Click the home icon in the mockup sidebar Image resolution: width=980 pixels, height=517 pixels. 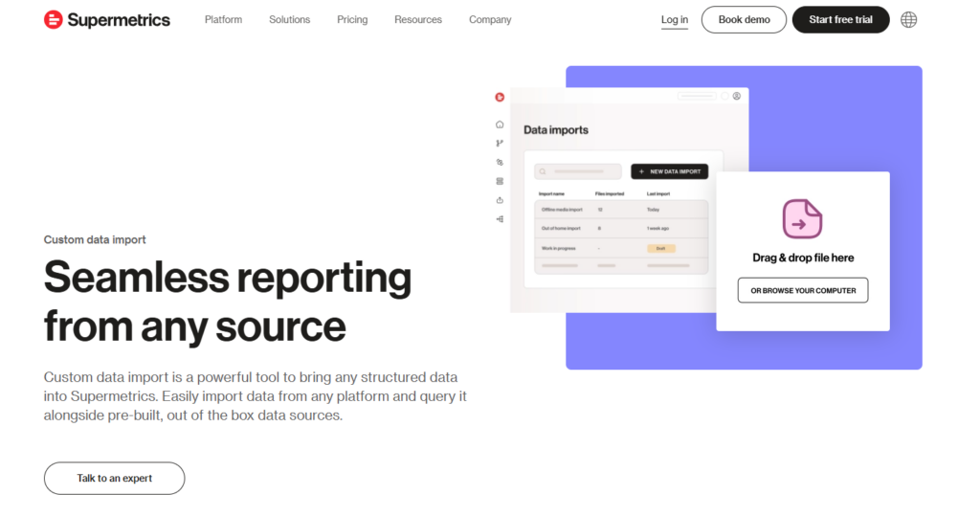coord(500,124)
